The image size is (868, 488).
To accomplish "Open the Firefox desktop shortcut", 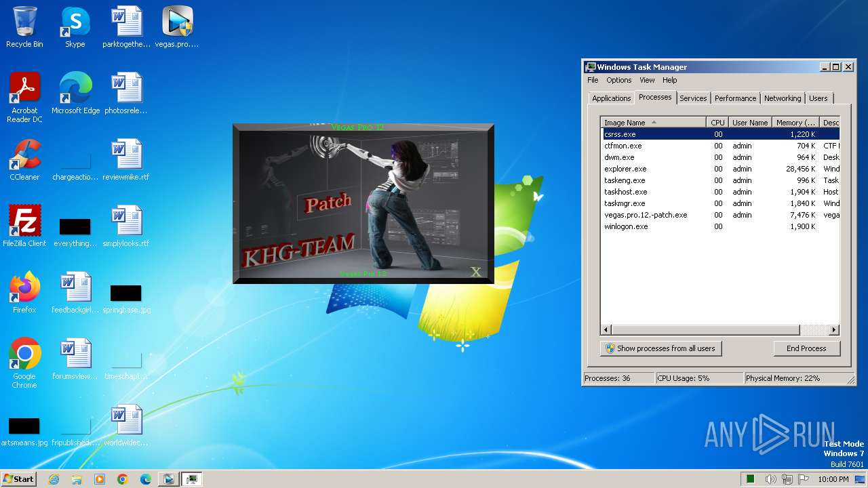I will pos(24,293).
